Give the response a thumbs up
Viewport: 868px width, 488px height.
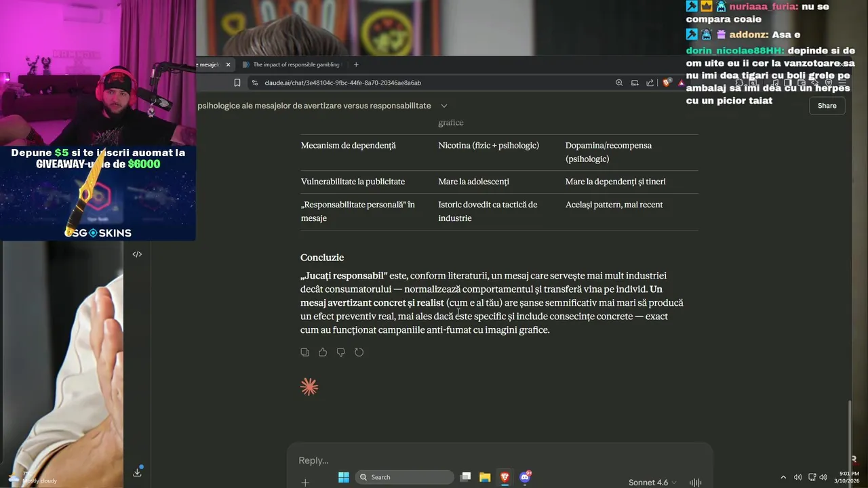(323, 352)
